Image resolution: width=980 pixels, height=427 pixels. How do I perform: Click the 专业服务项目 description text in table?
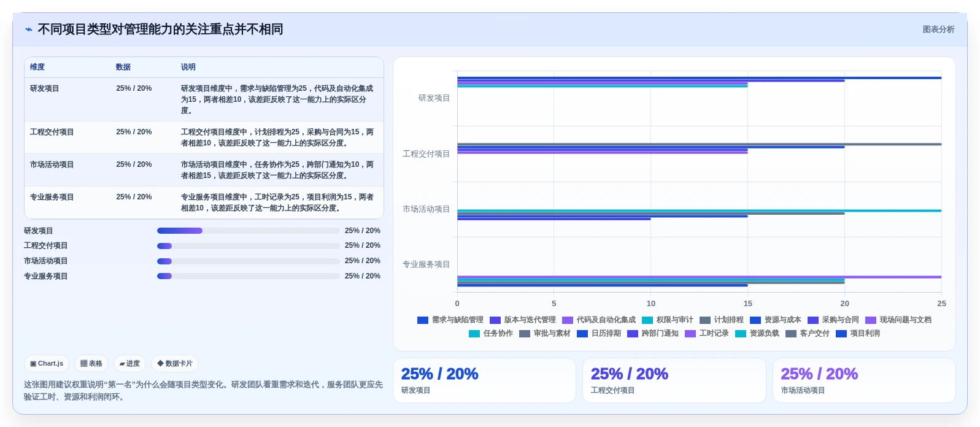[277, 202]
